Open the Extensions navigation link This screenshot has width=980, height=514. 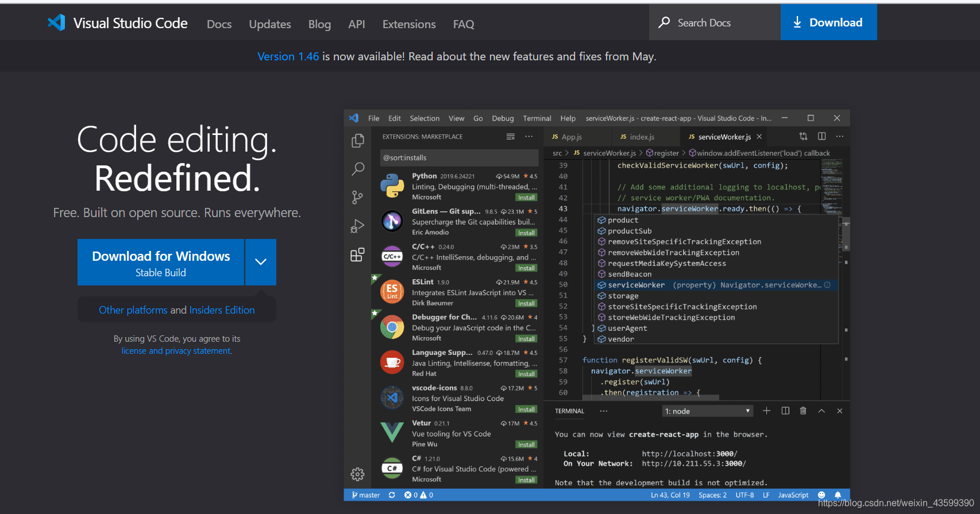click(409, 24)
